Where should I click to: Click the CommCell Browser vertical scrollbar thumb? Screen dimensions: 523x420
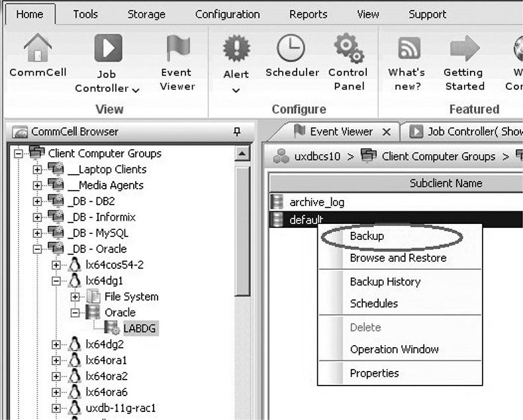click(x=242, y=231)
